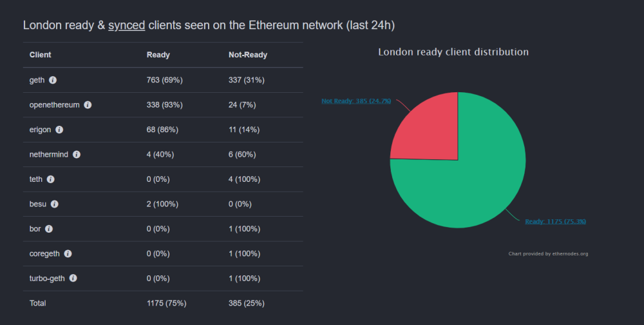Click the info icon beside openethereum
This screenshot has width=644, height=325.
[88, 104]
